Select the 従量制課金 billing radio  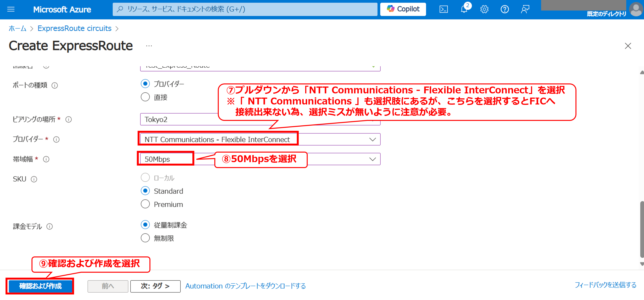pyautogui.click(x=145, y=224)
